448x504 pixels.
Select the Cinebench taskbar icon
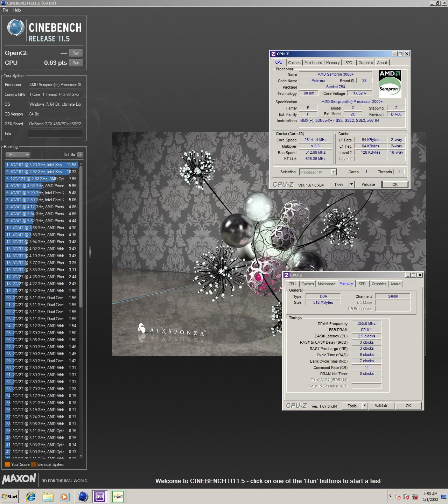point(83,496)
